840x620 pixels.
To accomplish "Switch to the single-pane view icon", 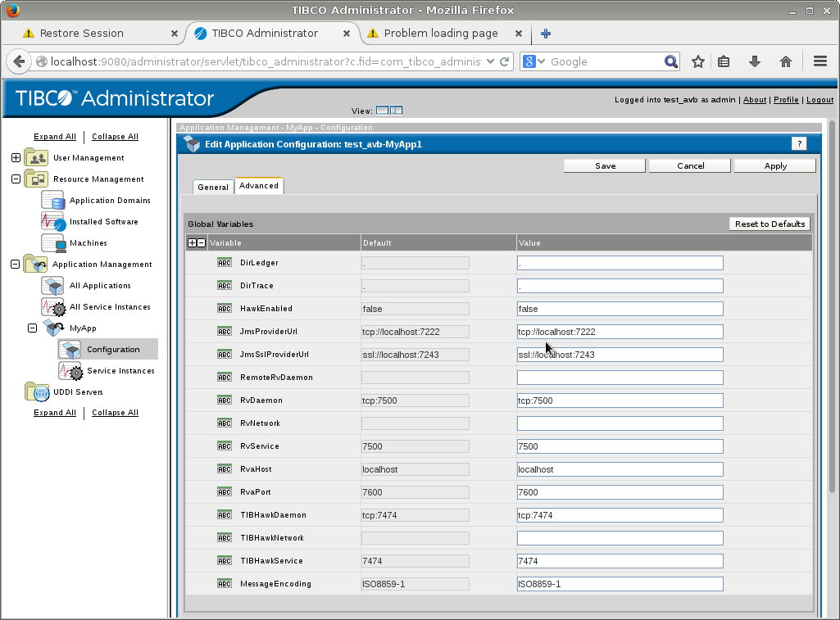I will pos(382,111).
